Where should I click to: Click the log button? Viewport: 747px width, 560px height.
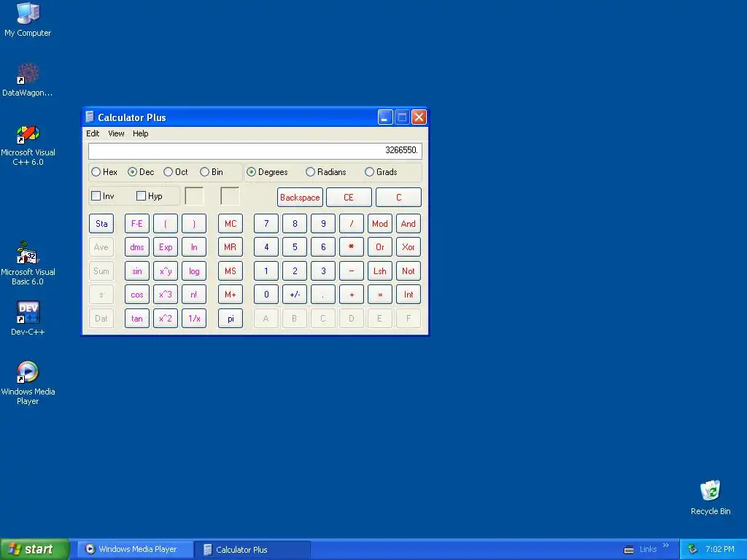(194, 271)
